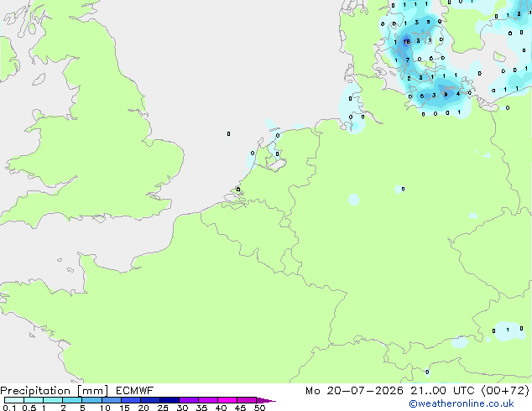
Task: Click the 50 legend scale label
Action: [x=259, y=408]
